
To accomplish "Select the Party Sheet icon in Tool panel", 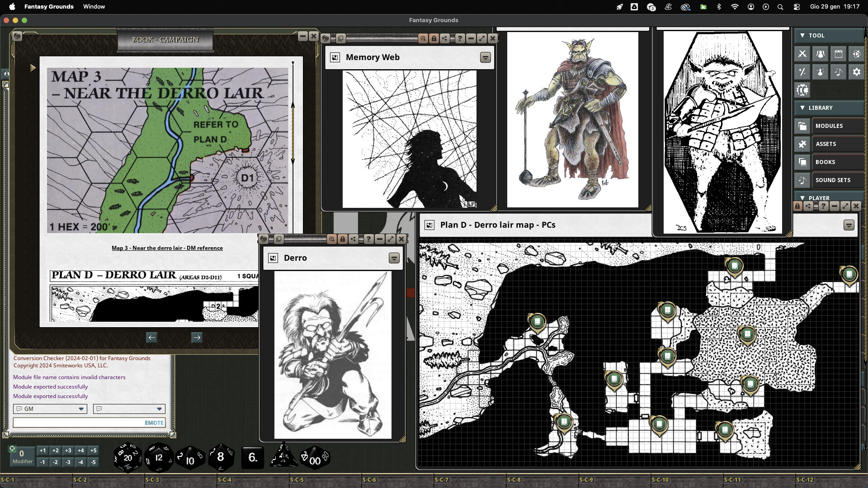I will pos(821,53).
